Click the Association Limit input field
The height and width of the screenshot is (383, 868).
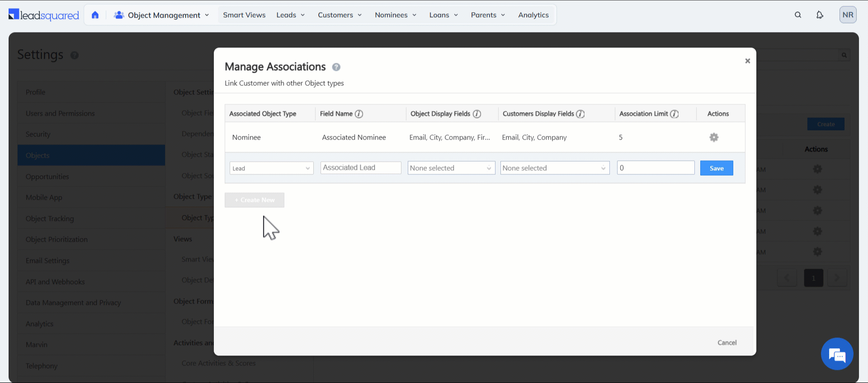pyautogui.click(x=655, y=168)
